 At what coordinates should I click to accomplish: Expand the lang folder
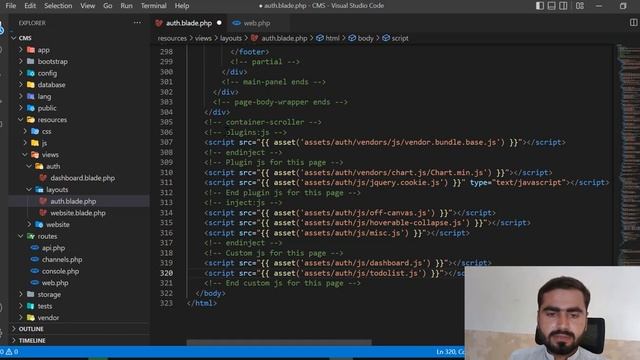tap(44, 97)
